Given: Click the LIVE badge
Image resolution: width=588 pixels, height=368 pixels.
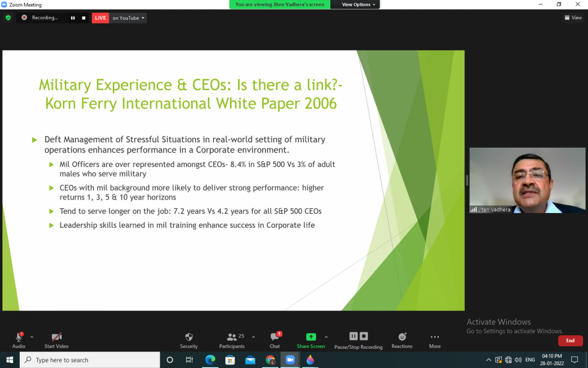Looking at the screenshot, I should (100, 18).
